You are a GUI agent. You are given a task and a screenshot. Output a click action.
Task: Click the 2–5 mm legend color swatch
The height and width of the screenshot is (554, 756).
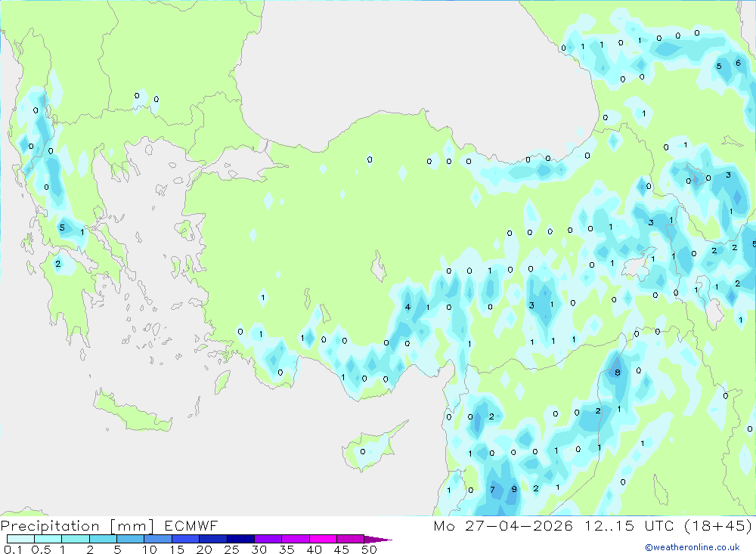tap(103, 539)
